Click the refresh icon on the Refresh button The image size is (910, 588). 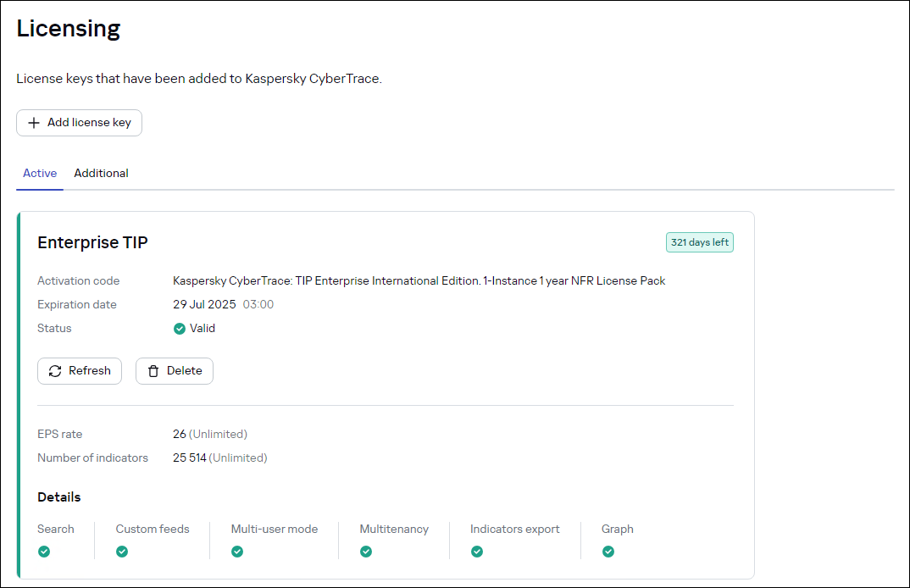tap(55, 370)
